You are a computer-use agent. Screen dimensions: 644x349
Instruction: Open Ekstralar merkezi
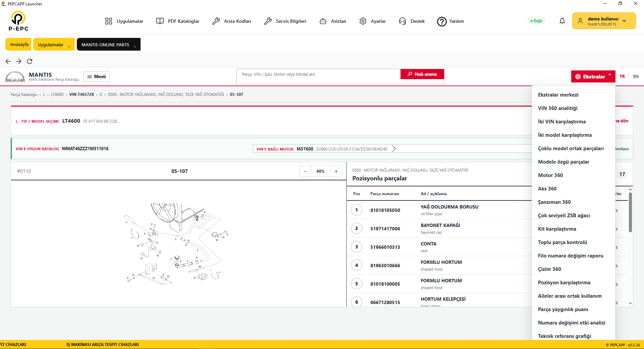(x=573, y=95)
